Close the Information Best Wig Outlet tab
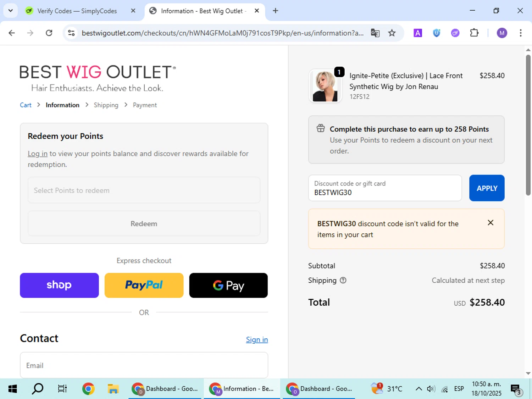Image resolution: width=532 pixels, height=399 pixels. 257,11
